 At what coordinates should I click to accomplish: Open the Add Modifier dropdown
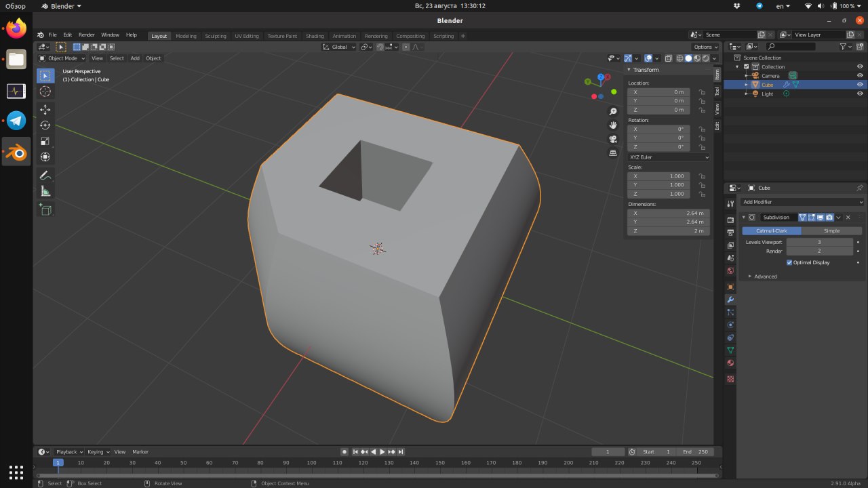pyautogui.click(x=803, y=202)
